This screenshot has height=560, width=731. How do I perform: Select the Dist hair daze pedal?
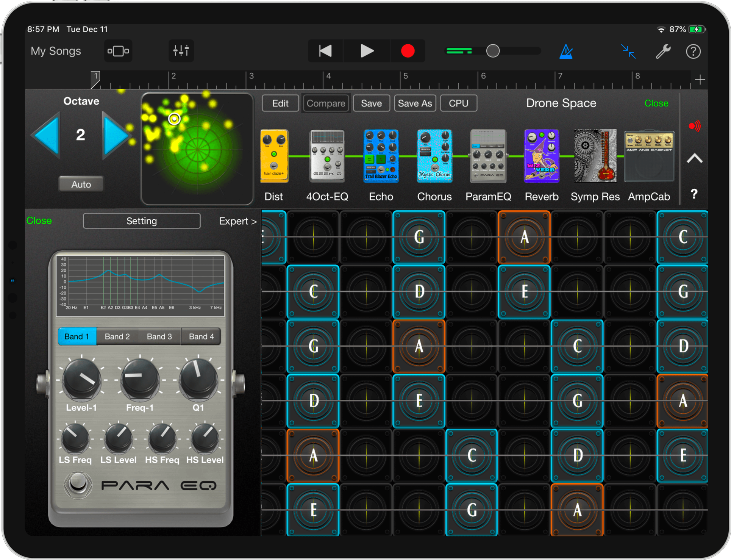[274, 156]
